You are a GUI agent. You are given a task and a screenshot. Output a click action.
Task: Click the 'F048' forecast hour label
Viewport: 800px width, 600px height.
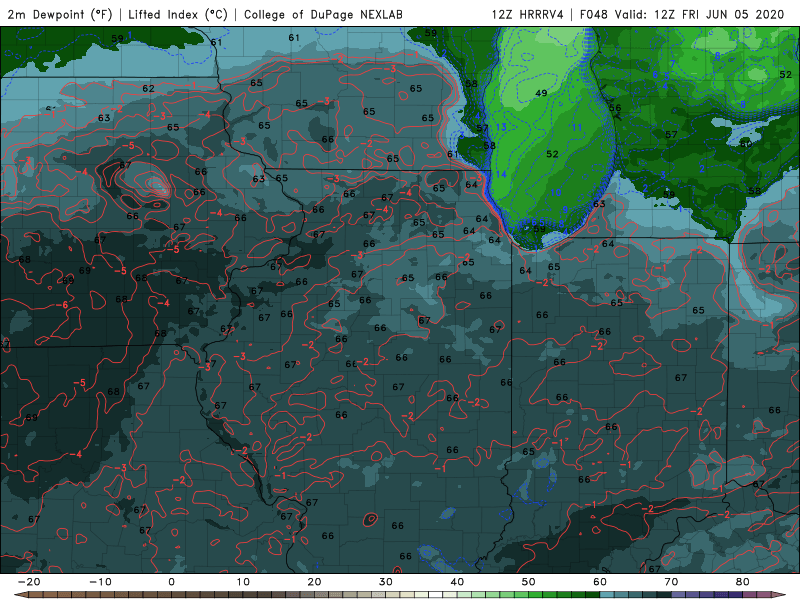coord(593,14)
